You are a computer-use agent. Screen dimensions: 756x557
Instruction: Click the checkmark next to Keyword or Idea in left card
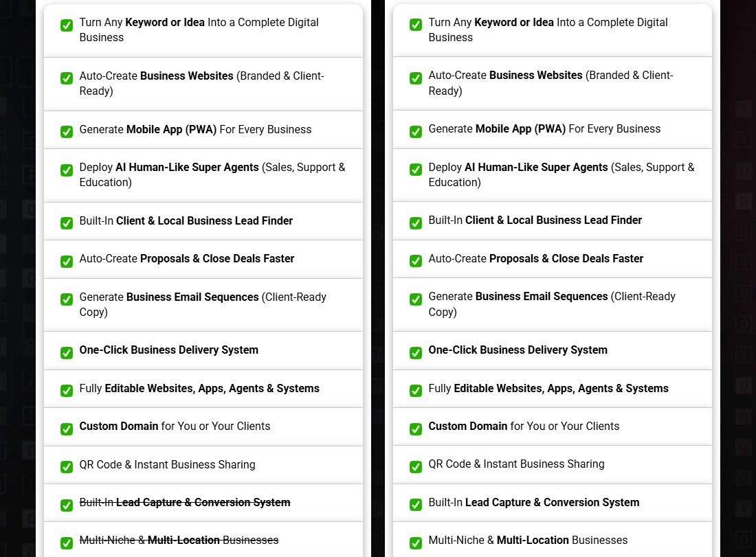67,25
